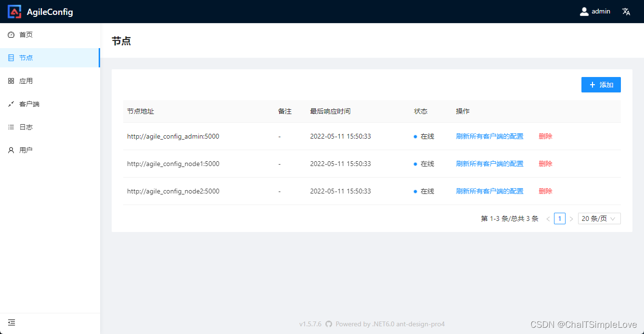Open the 首页 dashboard icon in sidebar
The height and width of the screenshot is (334, 644).
(x=11, y=34)
